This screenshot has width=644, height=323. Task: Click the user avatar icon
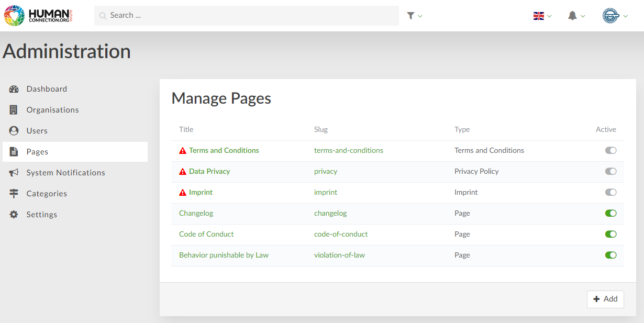point(610,16)
